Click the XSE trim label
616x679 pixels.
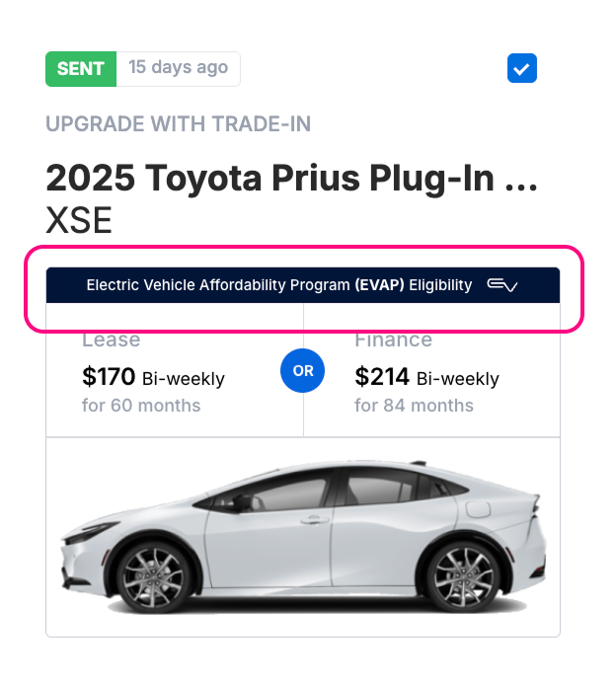79,219
